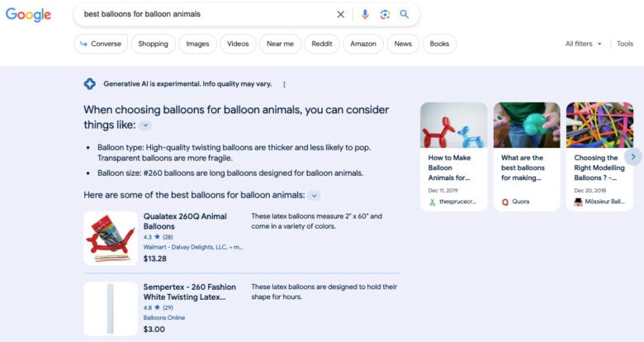Click the Walmart - Dalvay Delights seller link
The height and width of the screenshot is (342, 644).
[x=193, y=247]
